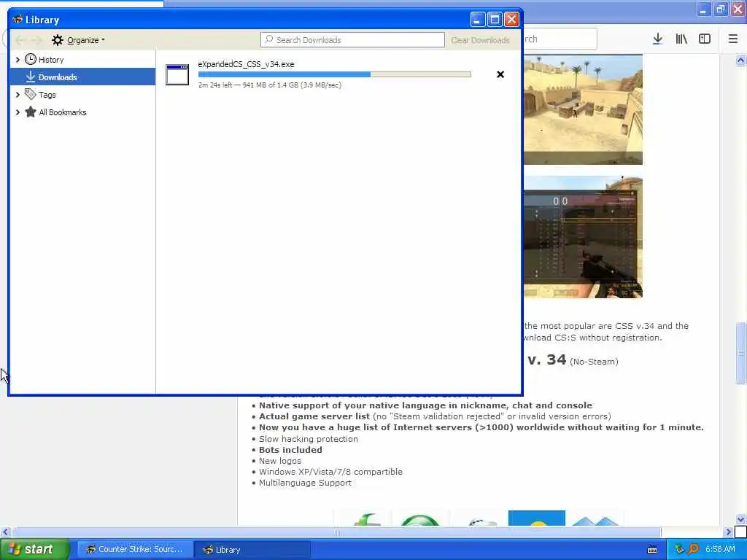Click the New logos bullet text
This screenshot has height=560, width=747.
(x=280, y=461)
